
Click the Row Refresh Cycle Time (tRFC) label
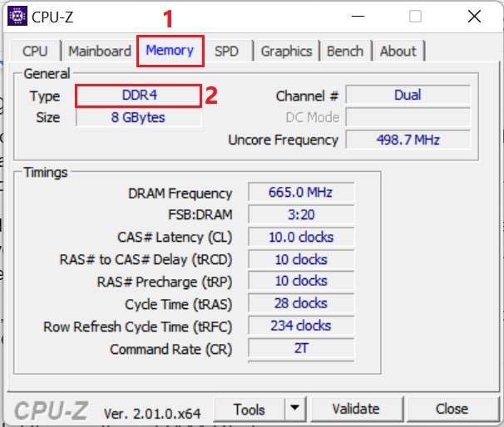137,326
